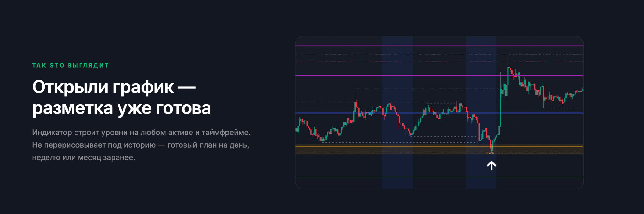Click the orange horizontal level line
644x214 pixels.
coord(439,147)
